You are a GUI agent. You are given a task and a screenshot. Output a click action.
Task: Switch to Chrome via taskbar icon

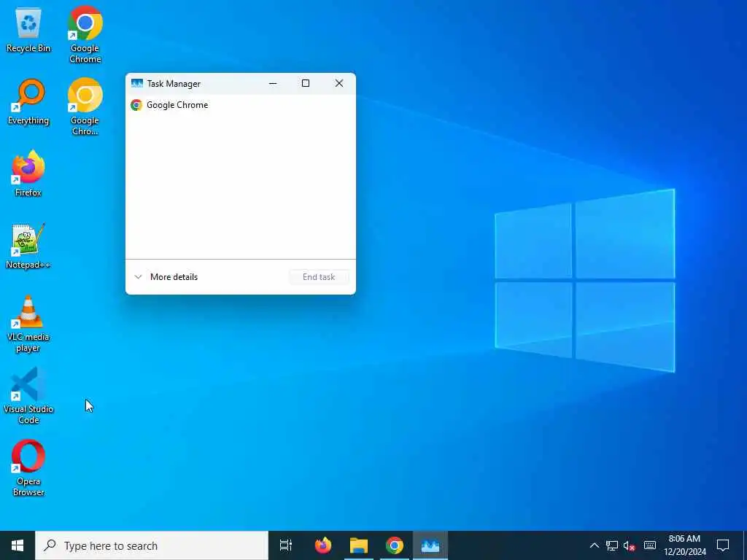[395, 545]
